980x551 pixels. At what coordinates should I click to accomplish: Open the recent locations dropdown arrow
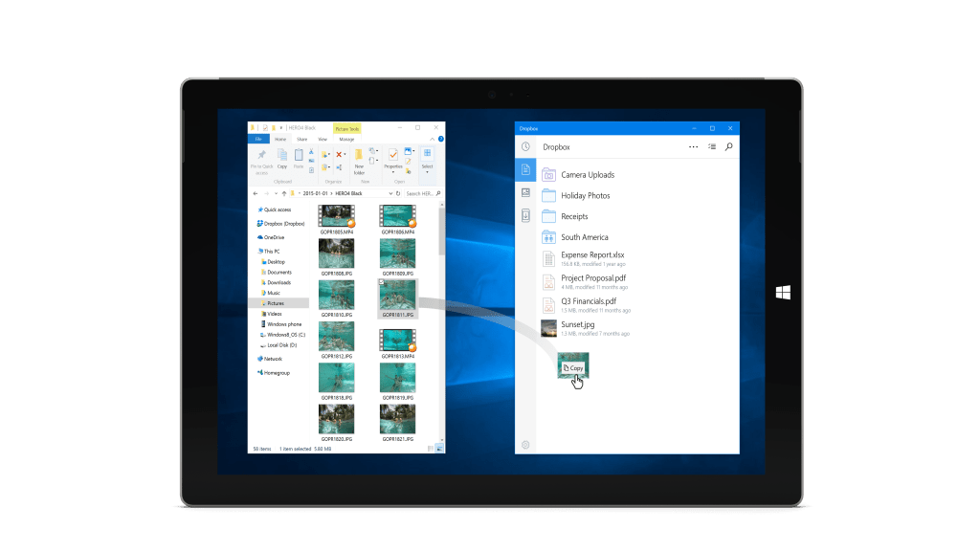tap(277, 193)
